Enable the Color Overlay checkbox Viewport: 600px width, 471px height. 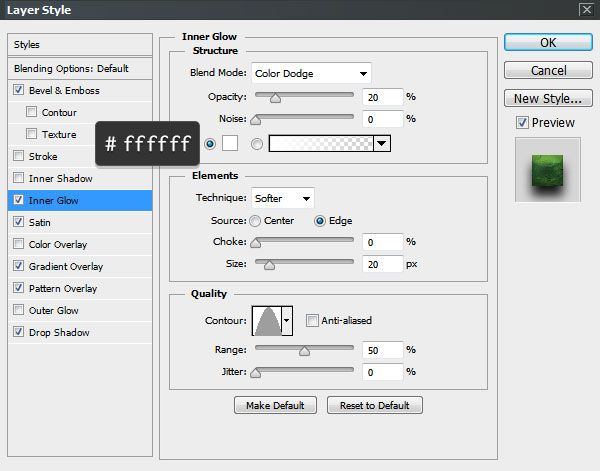tap(18, 244)
